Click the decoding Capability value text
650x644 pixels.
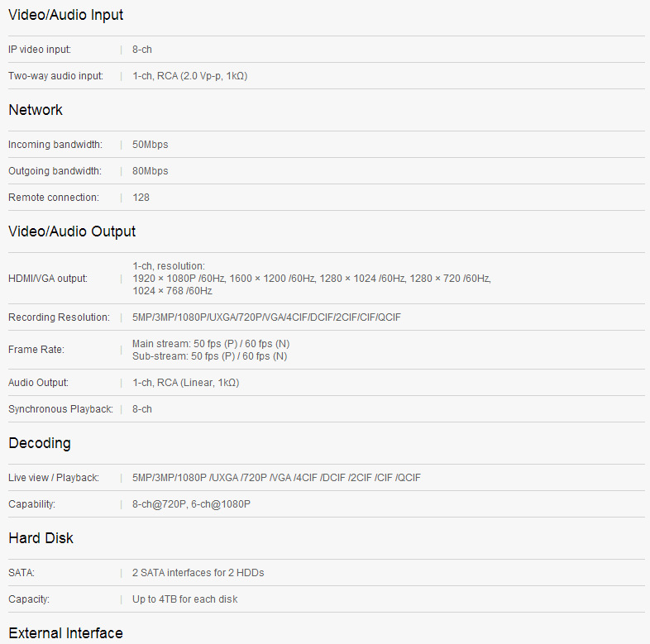pos(191,504)
